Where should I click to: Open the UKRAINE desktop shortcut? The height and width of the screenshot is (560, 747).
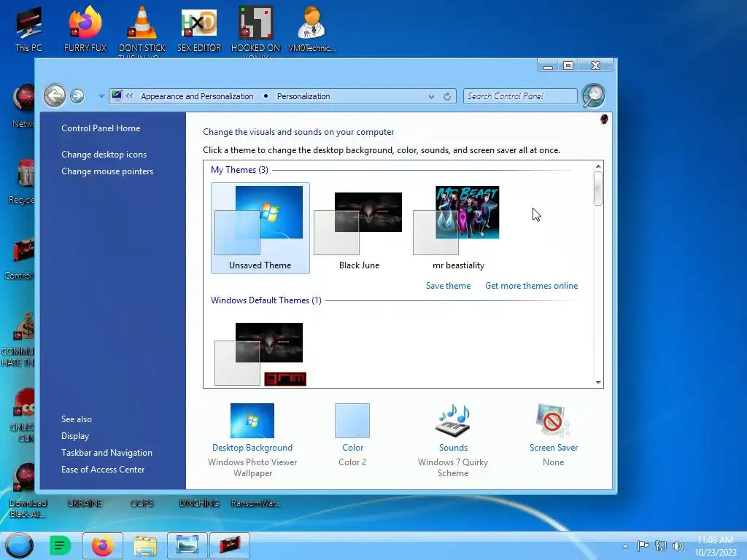coord(85,503)
